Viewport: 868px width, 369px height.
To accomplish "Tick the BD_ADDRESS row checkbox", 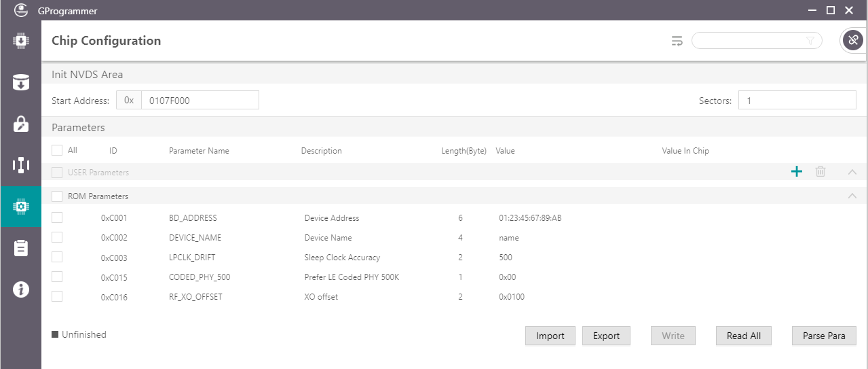I will (57, 217).
